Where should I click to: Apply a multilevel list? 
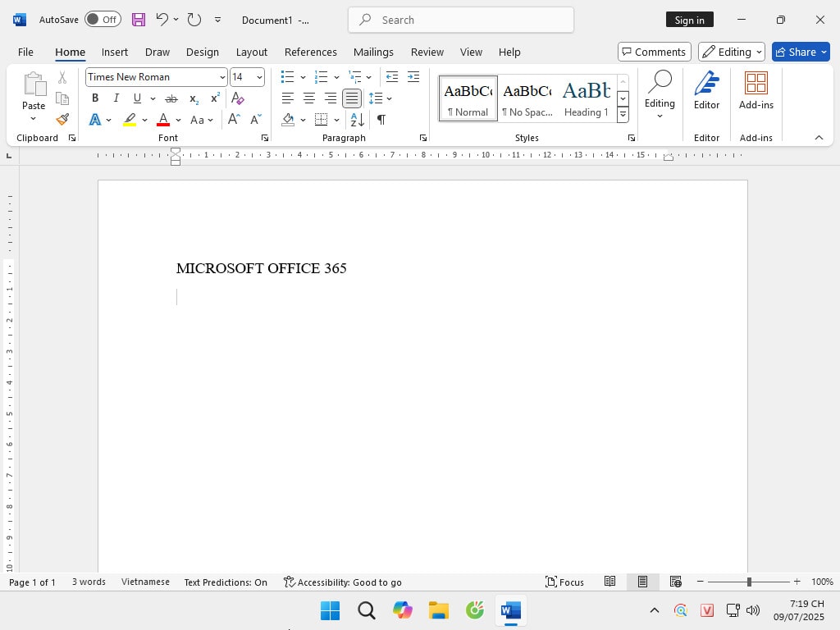[354, 77]
